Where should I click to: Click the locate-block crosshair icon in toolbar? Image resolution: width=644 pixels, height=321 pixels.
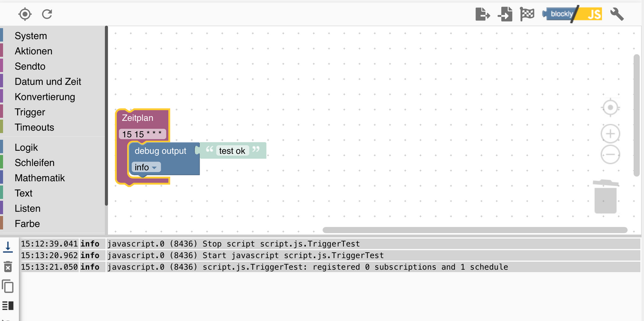click(x=25, y=14)
